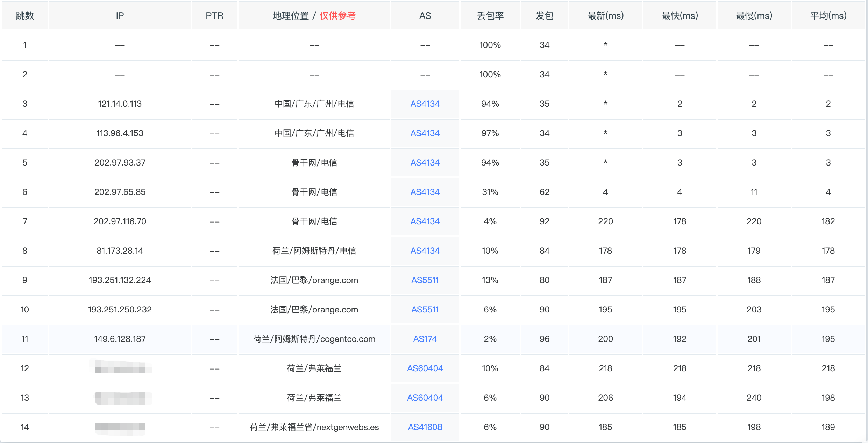Click the 跳数 column header
868x443 pixels.
pyautogui.click(x=25, y=16)
